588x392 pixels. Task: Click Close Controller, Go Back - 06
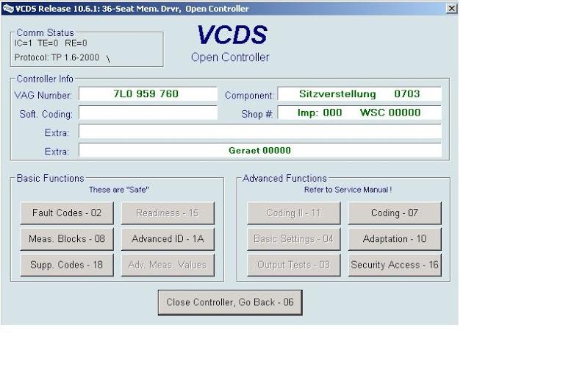pyautogui.click(x=230, y=302)
